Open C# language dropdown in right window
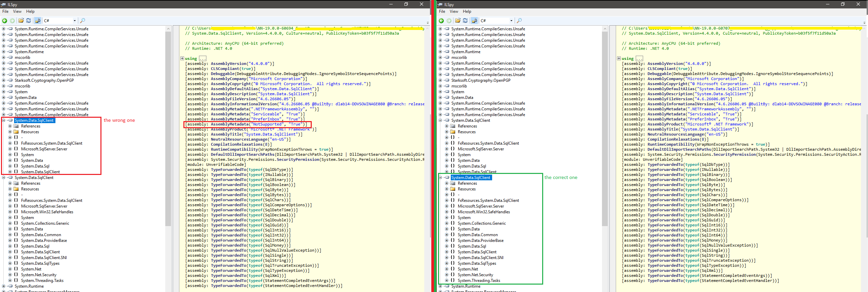The image size is (868, 292). (x=497, y=21)
